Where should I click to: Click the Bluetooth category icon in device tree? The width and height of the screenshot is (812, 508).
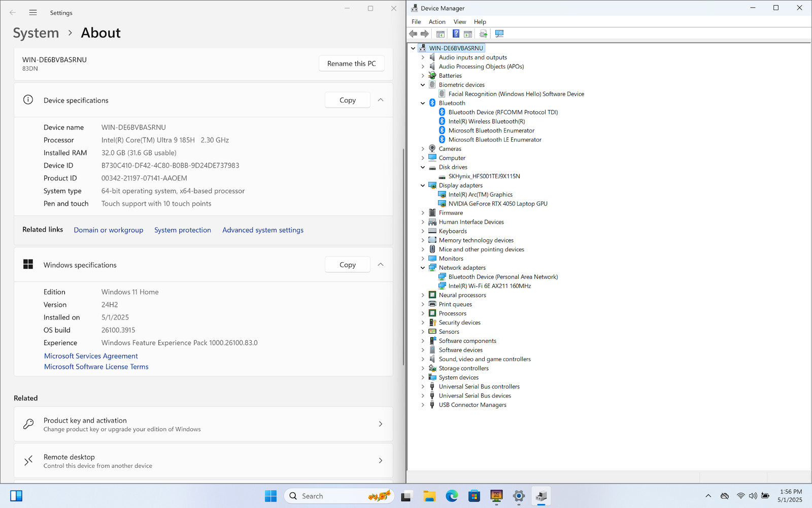pyautogui.click(x=432, y=103)
